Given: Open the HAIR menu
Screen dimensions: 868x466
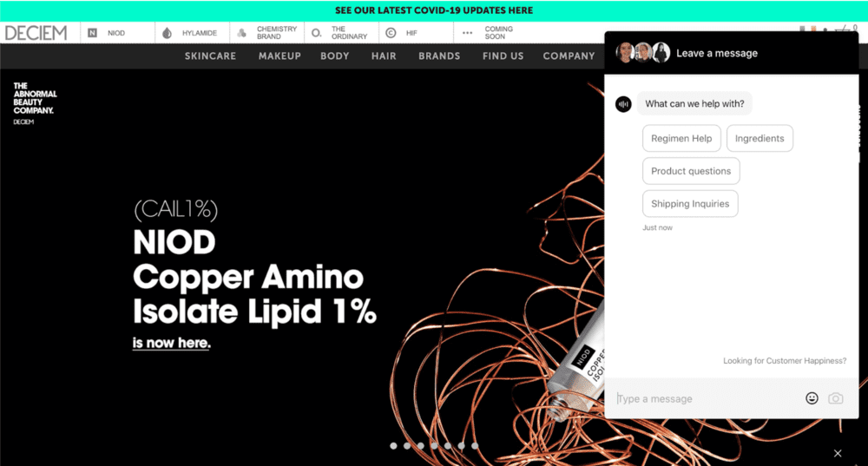Looking at the screenshot, I should (384, 56).
